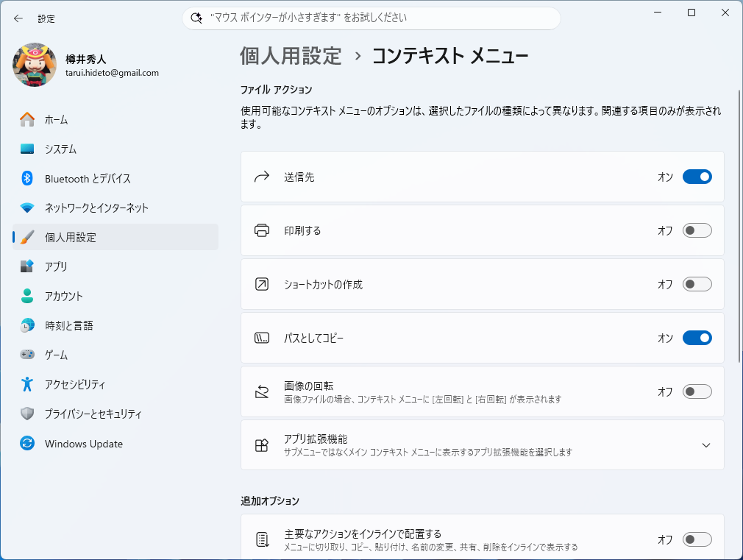Disable the パスとしてコピー toggle

[697, 338]
